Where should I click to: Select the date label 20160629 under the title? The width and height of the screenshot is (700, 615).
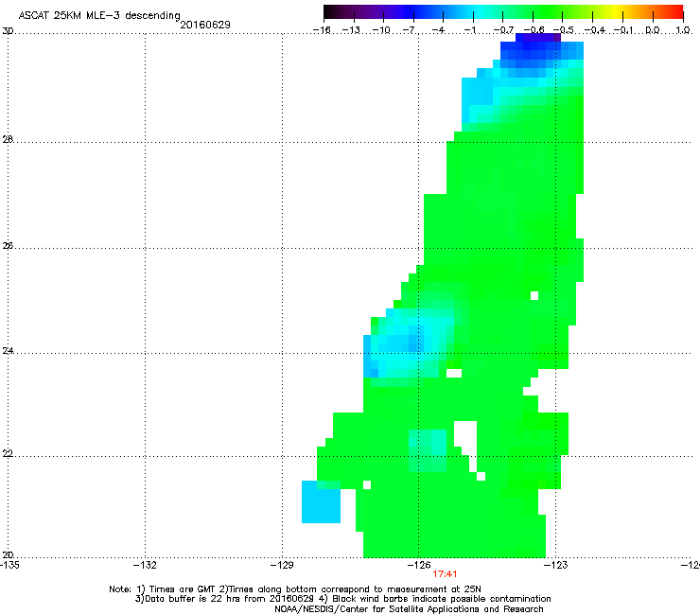point(205,25)
